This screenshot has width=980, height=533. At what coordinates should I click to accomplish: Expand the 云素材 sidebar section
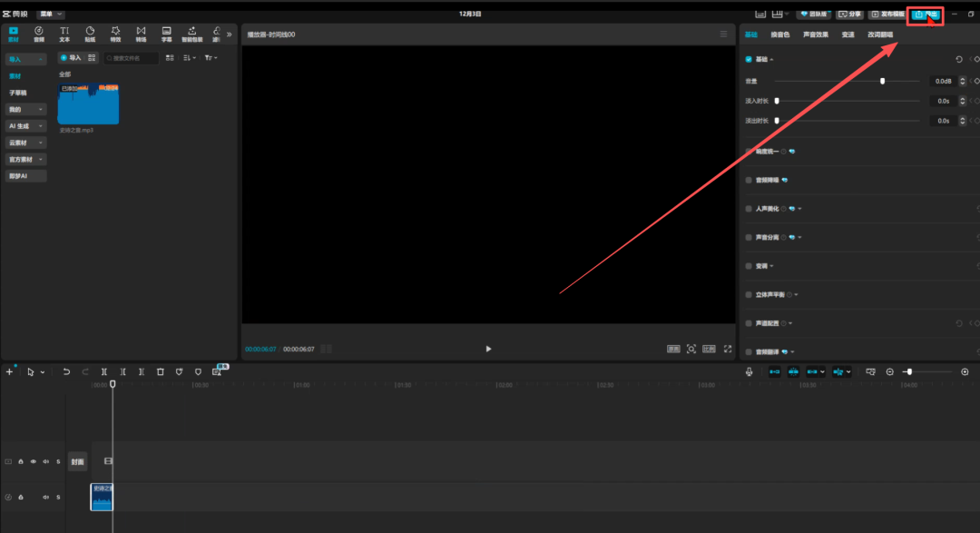click(26, 143)
